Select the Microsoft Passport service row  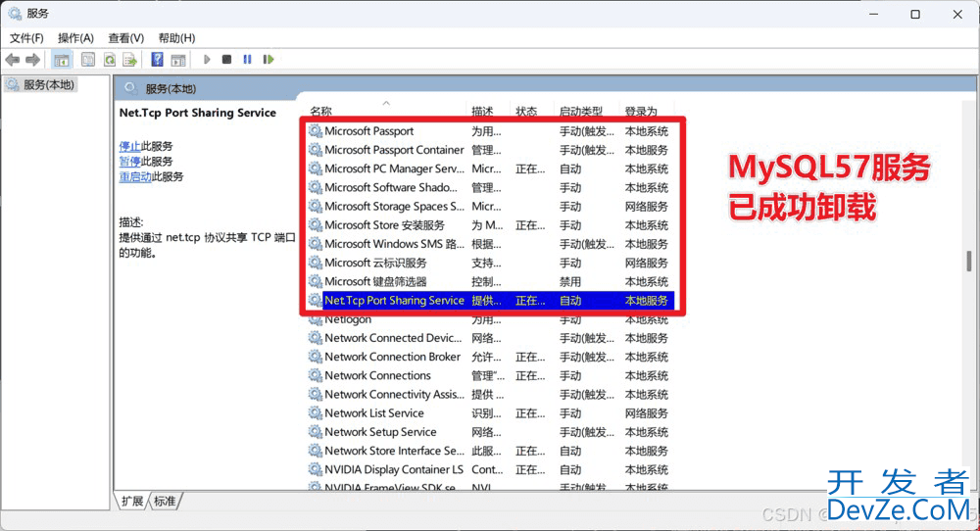(491, 131)
